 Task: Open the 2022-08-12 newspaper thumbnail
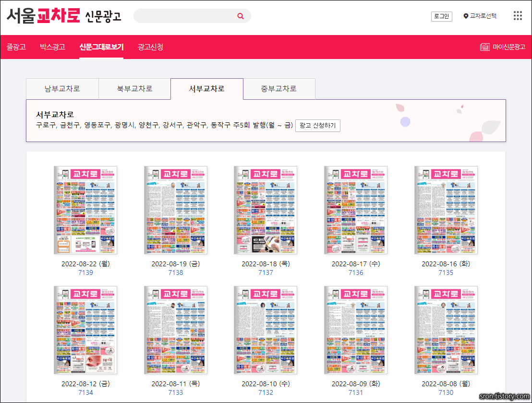(85, 330)
